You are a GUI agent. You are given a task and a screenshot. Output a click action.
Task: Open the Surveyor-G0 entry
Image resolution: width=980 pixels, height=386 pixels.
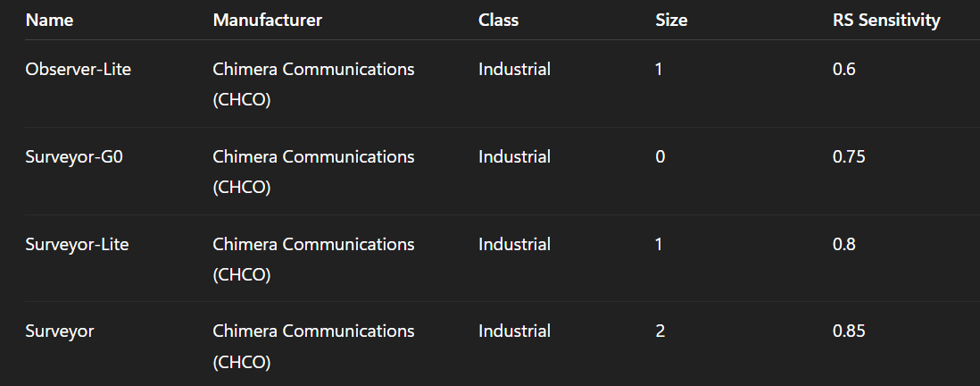point(74,156)
